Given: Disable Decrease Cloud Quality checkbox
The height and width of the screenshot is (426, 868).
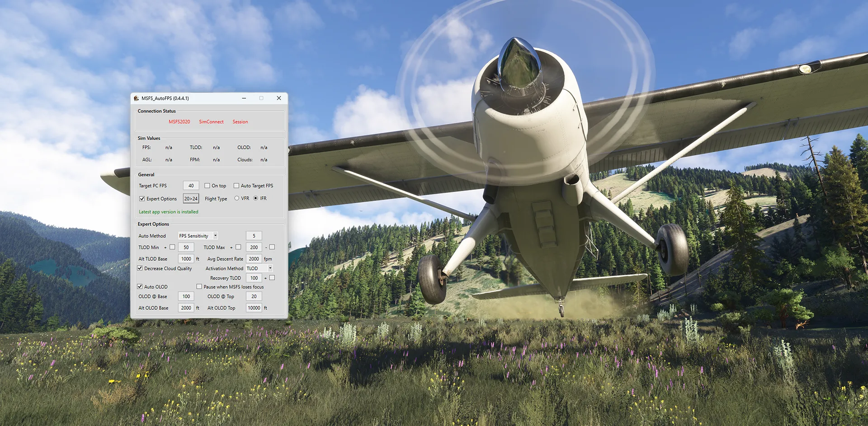Looking at the screenshot, I should (x=140, y=268).
